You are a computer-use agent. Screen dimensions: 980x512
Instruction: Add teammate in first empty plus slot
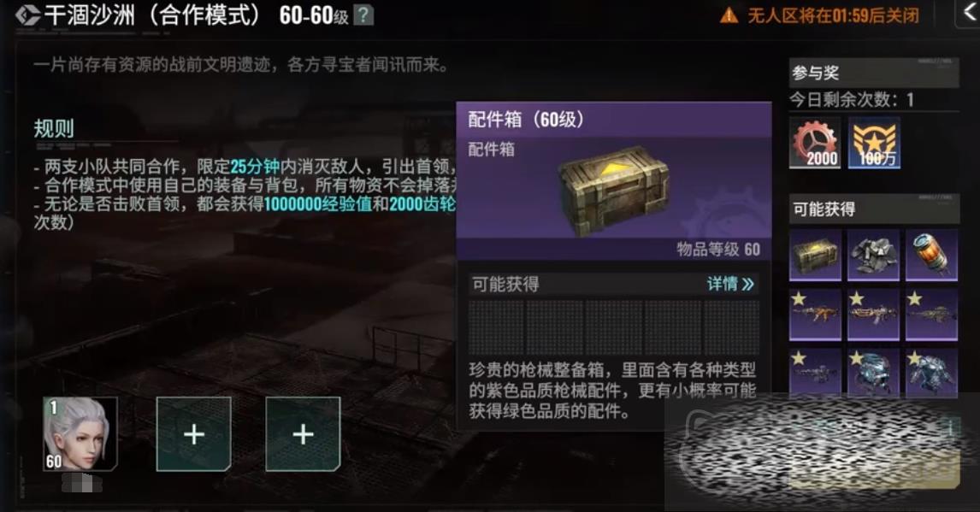[x=194, y=434]
